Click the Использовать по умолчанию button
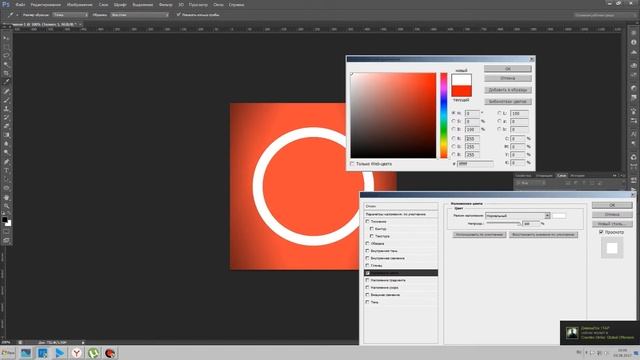Screen dimensions: 640x360 [x=479, y=235]
